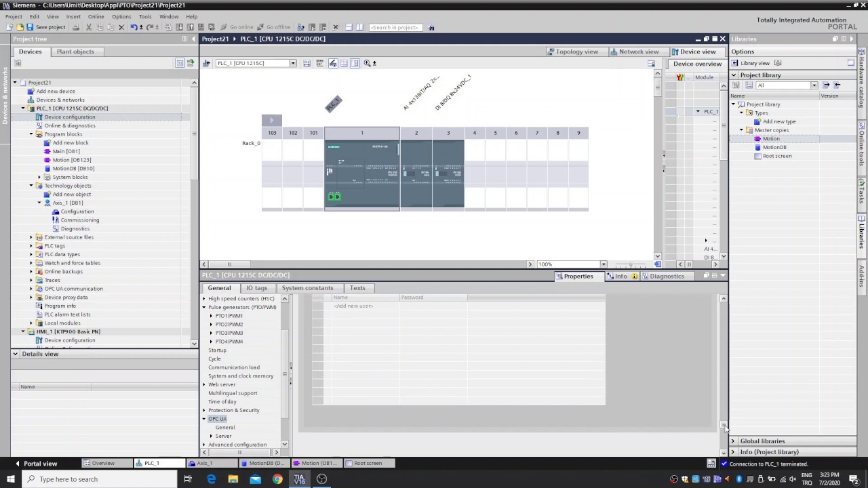Viewport: 868px width, 488px height.
Task: Open Axis_1 Diagnostics item
Action: 75,228
